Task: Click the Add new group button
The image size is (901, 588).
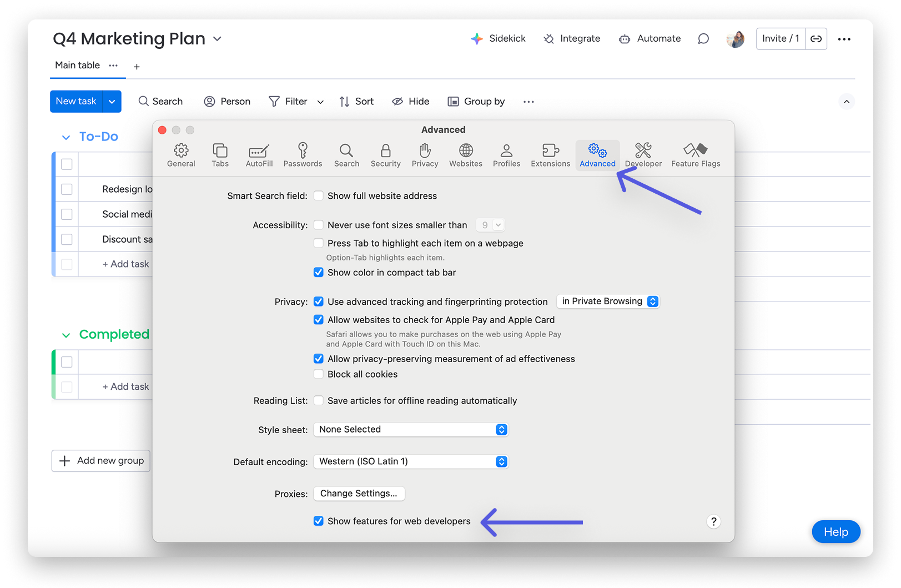Action: (x=101, y=461)
